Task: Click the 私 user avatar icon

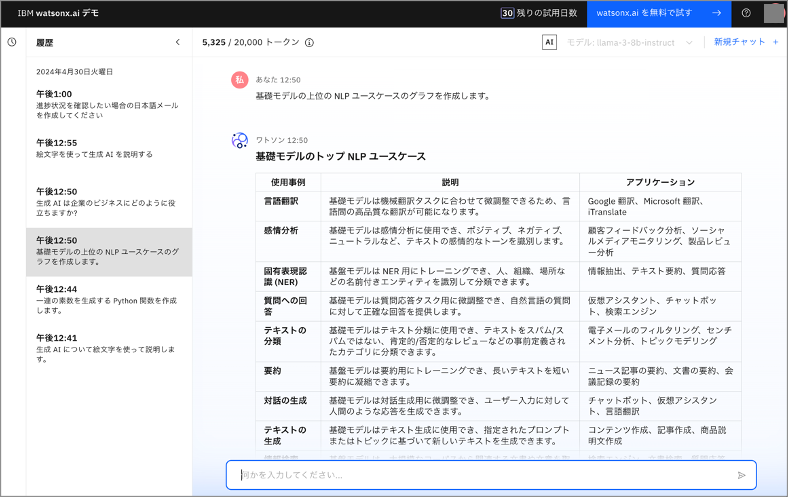Action: pos(239,79)
